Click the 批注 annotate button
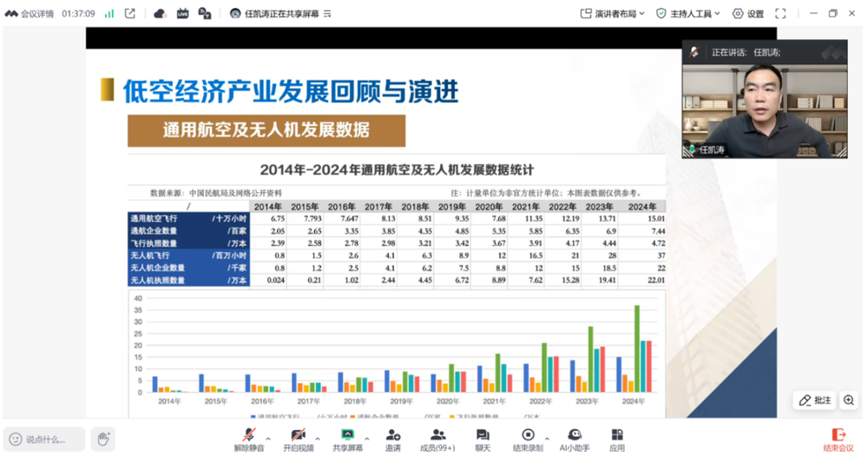 pos(815,401)
